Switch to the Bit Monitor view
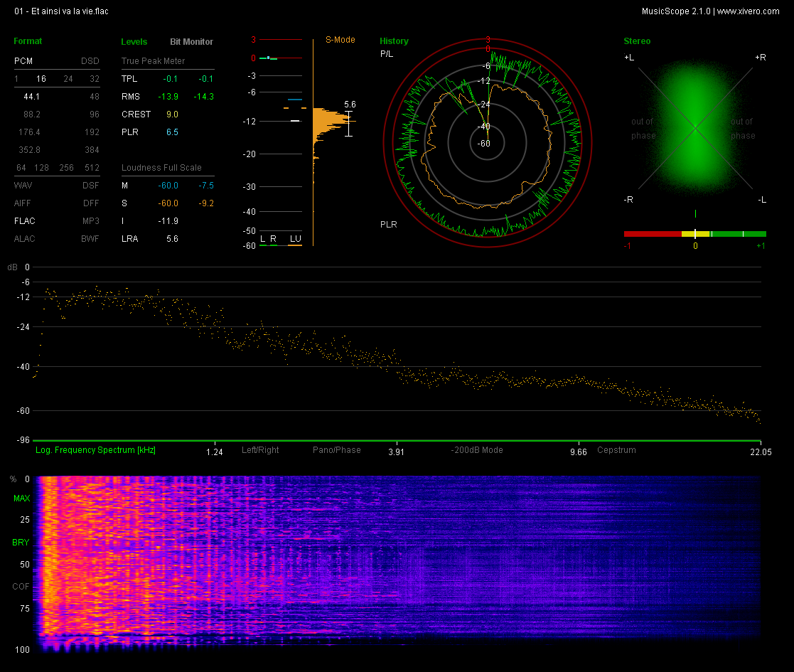This screenshot has width=794, height=672. 191,42
